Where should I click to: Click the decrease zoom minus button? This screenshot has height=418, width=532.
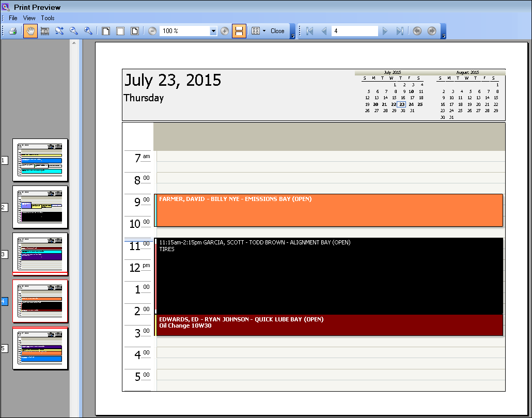[x=151, y=31]
